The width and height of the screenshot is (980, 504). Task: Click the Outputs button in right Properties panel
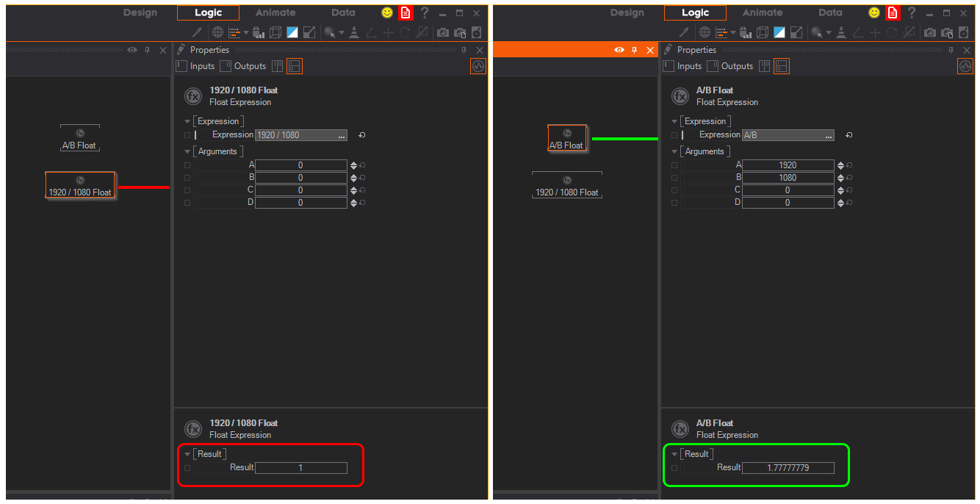[x=730, y=66]
